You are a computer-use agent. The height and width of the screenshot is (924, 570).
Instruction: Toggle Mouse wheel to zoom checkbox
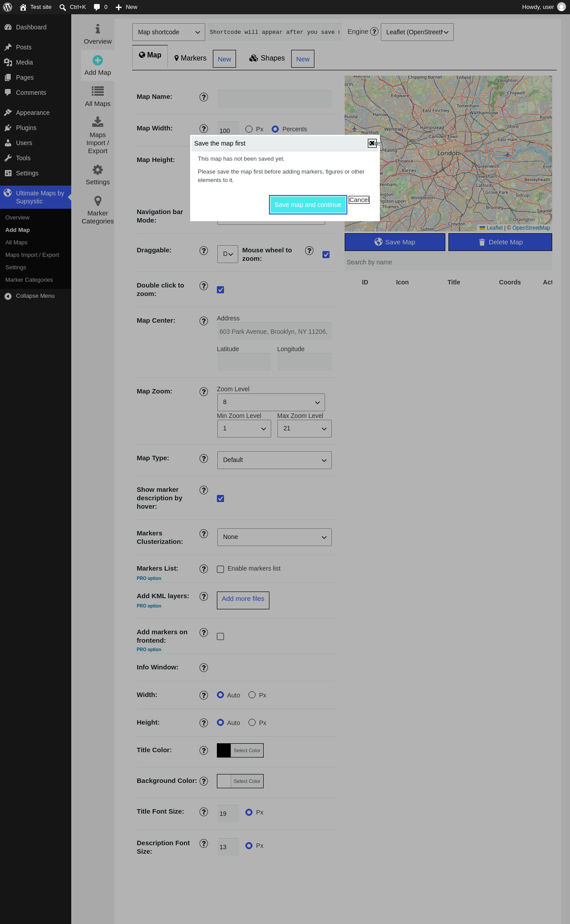click(326, 255)
